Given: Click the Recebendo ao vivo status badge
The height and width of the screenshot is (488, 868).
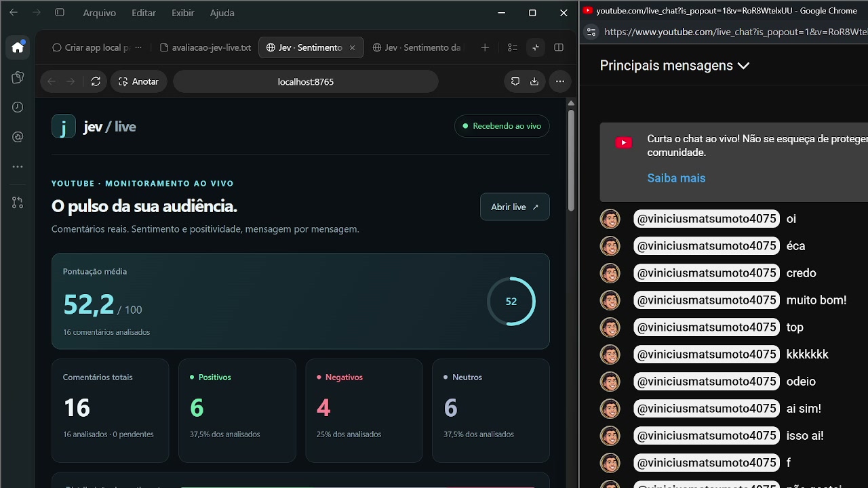Looking at the screenshot, I should pos(502,126).
